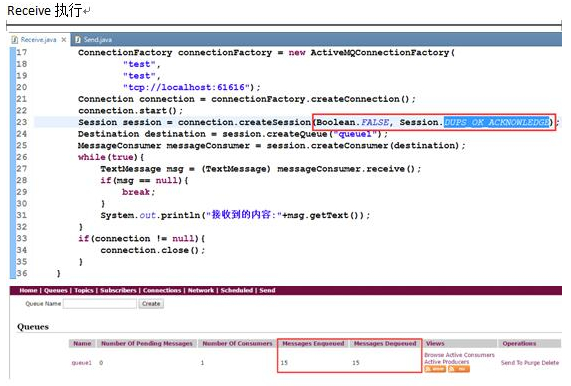Open the Subscribers navigation link
Viewport: 571px width, 386px height.
coord(118,290)
